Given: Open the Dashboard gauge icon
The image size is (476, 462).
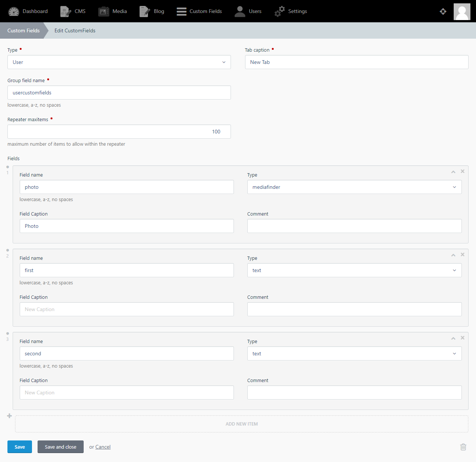Looking at the screenshot, I should click(14, 12).
